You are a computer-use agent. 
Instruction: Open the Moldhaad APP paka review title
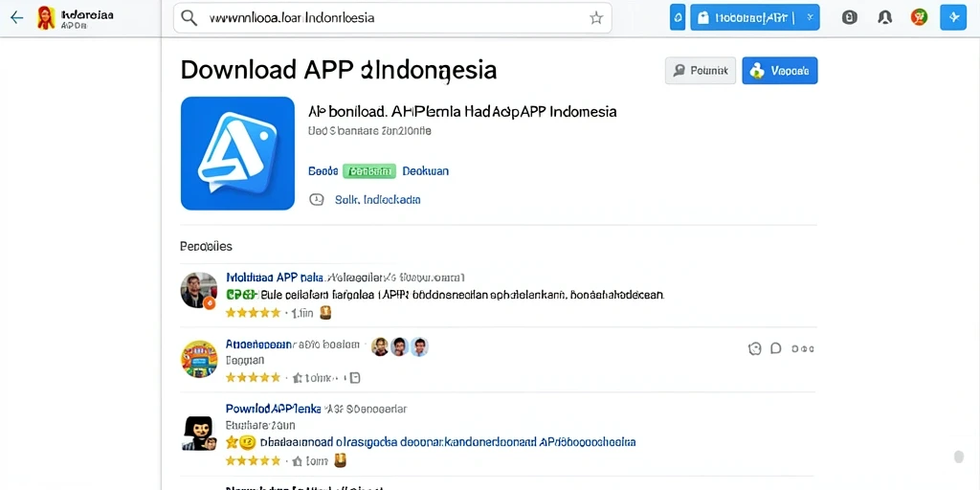(275, 277)
